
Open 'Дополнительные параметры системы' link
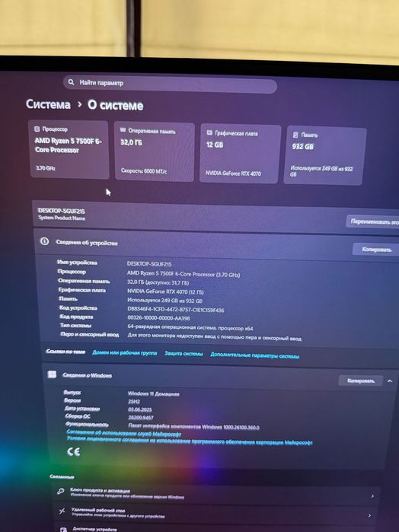(x=254, y=355)
